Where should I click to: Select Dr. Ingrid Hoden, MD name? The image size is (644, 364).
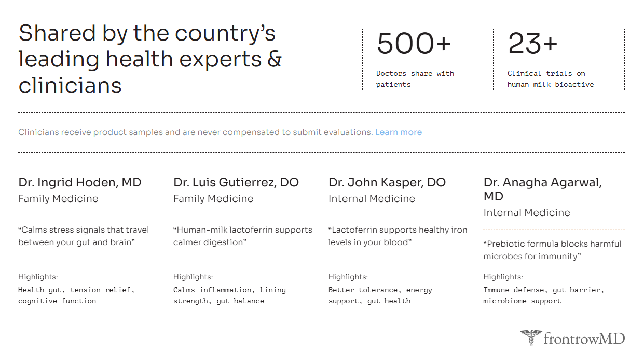click(80, 182)
